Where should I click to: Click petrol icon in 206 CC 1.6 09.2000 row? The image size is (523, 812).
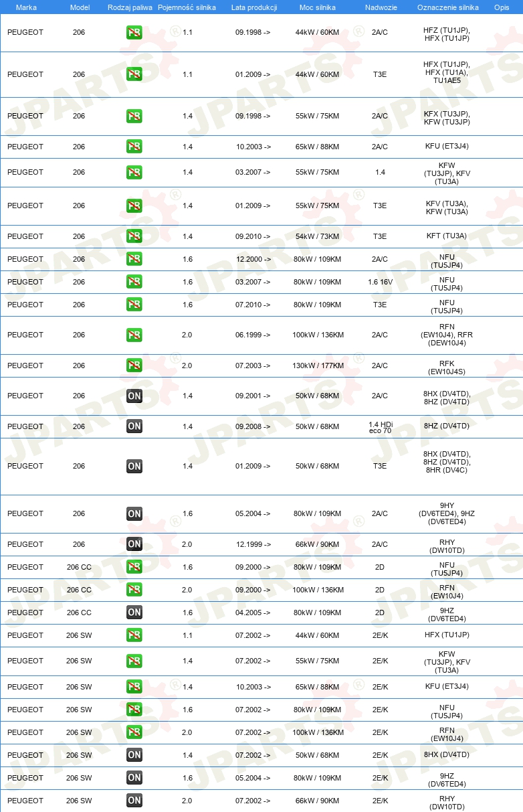[x=134, y=567]
